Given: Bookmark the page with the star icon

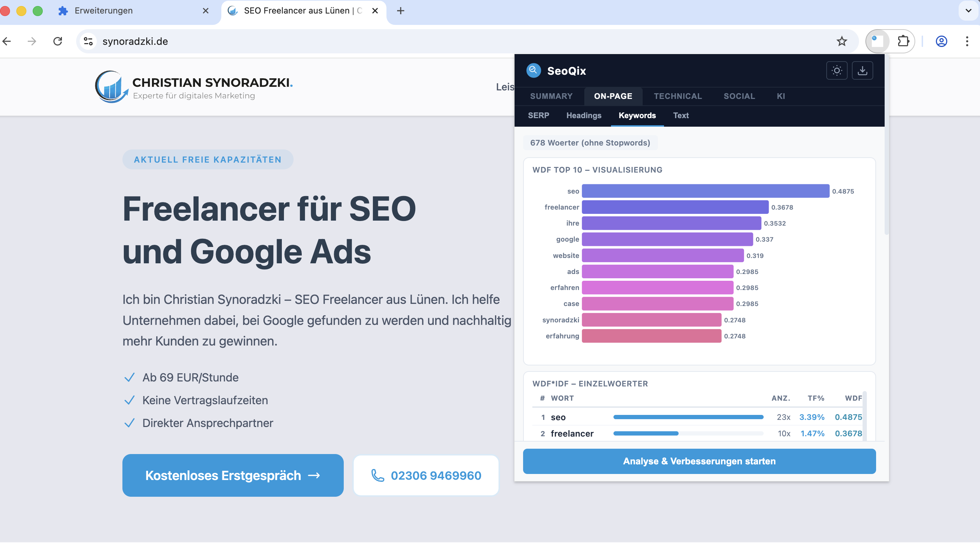Looking at the screenshot, I should tap(842, 41).
